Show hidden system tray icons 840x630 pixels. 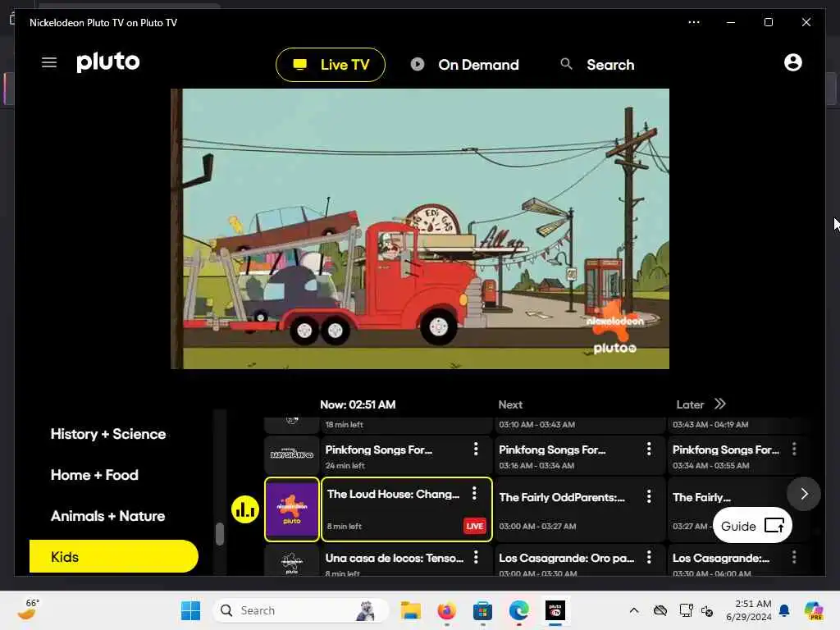[x=634, y=610]
